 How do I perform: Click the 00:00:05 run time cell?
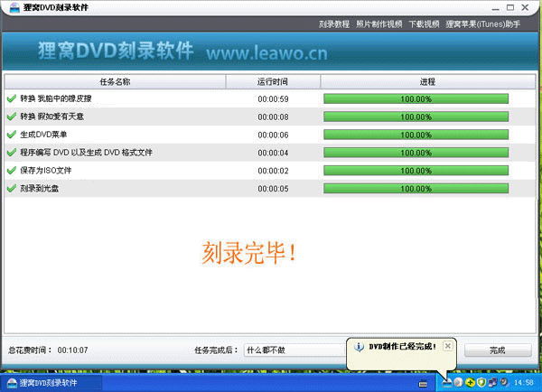273,189
